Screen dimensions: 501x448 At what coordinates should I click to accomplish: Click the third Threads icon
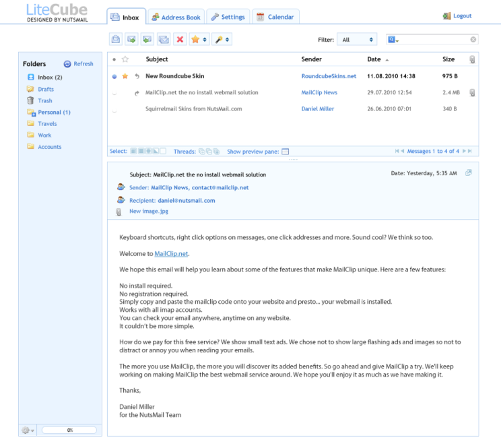216,152
